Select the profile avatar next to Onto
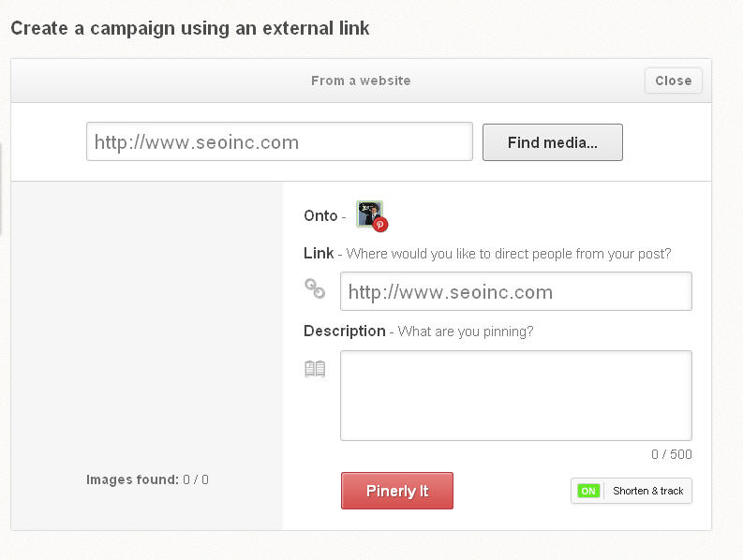The image size is (743, 560). pos(368,213)
